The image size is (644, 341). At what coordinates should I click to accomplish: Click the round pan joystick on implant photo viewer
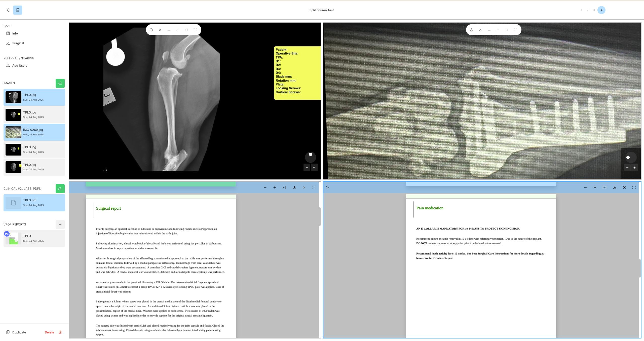click(631, 157)
